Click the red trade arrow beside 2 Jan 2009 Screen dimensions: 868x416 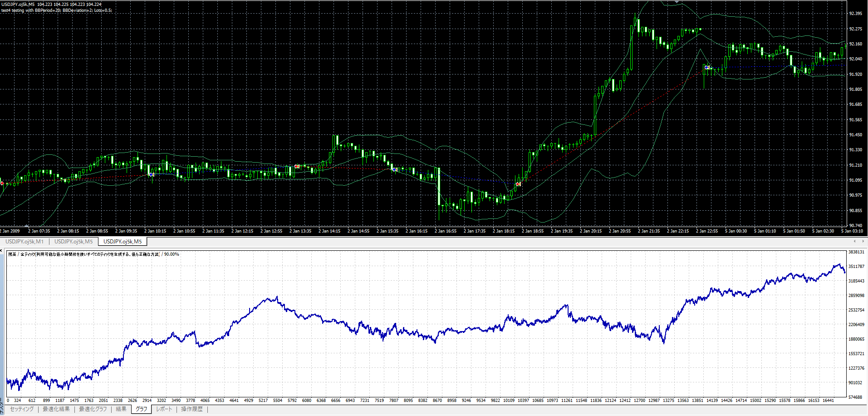[x=2, y=183]
